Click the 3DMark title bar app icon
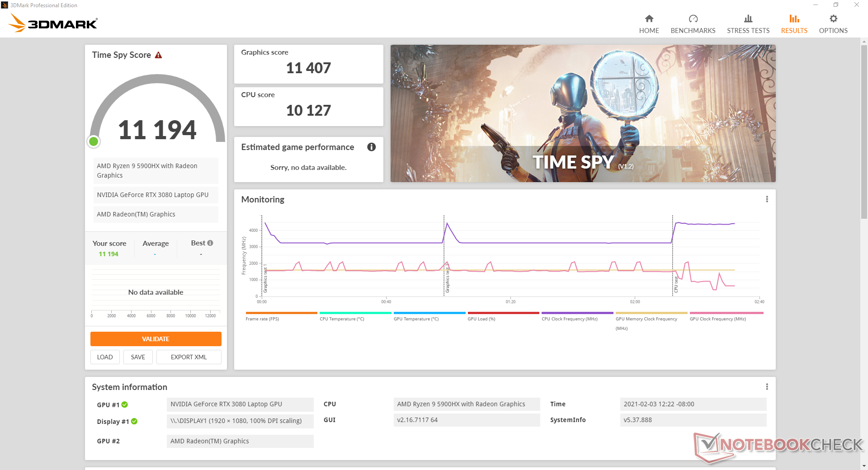 [x=5, y=5]
